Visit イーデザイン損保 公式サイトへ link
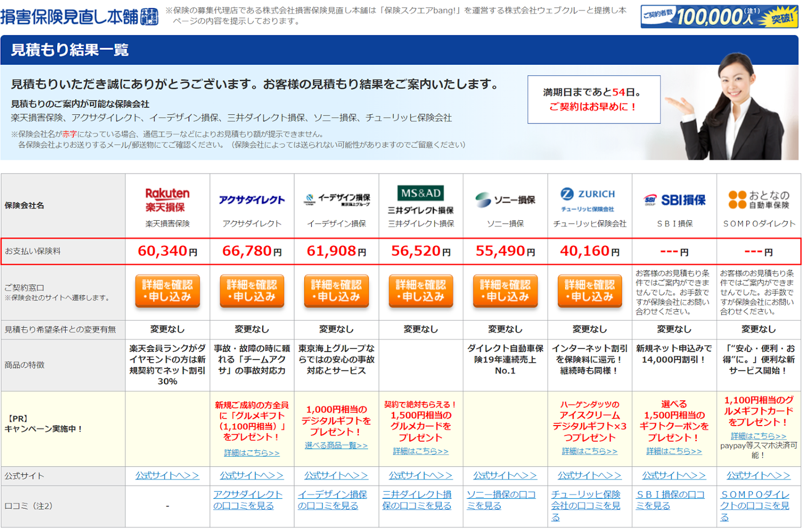 click(x=336, y=475)
